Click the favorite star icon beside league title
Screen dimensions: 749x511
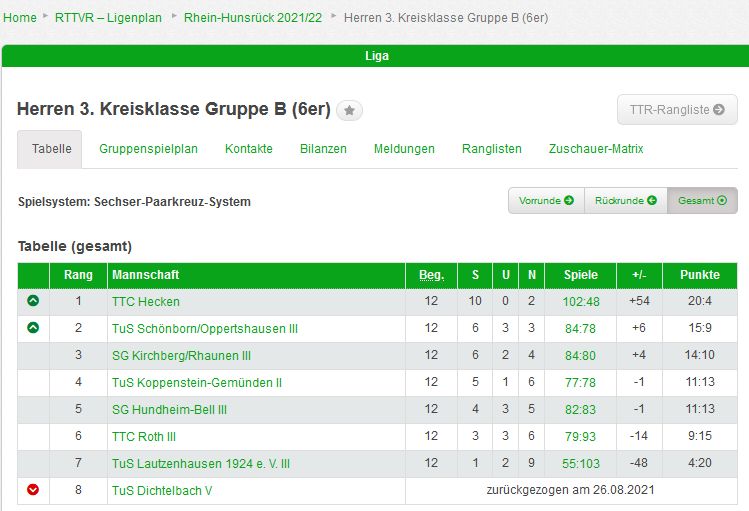(x=349, y=111)
